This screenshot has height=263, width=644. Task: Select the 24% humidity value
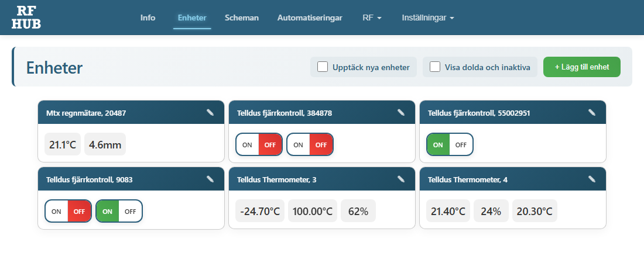[x=491, y=212]
